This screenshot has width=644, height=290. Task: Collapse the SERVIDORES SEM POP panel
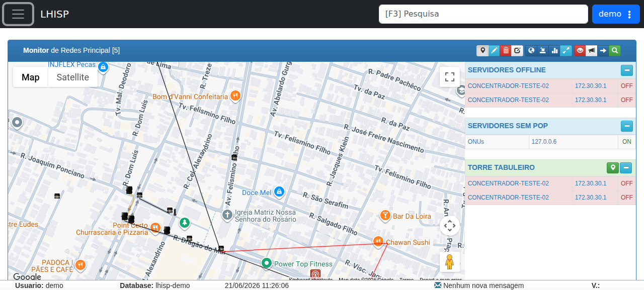point(626,126)
